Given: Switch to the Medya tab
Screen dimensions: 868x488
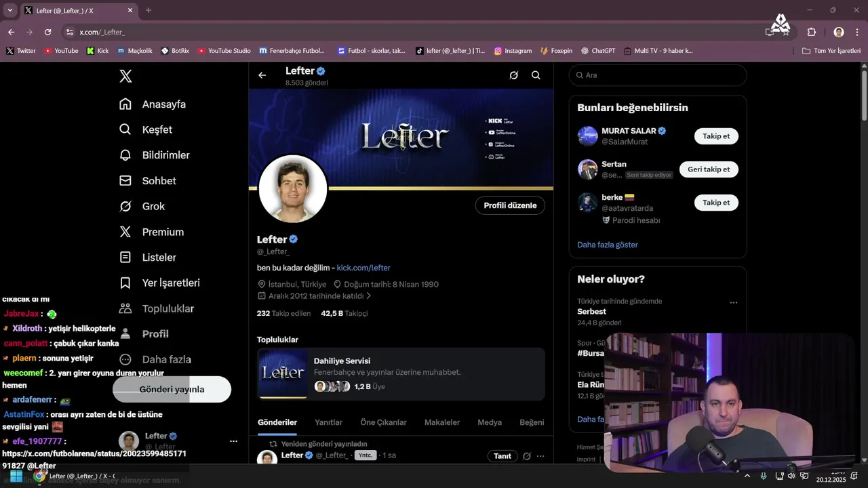Looking at the screenshot, I should [x=490, y=422].
